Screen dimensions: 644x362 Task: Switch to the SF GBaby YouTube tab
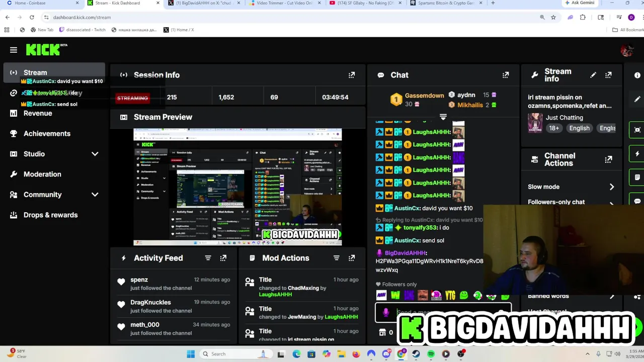point(366,3)
